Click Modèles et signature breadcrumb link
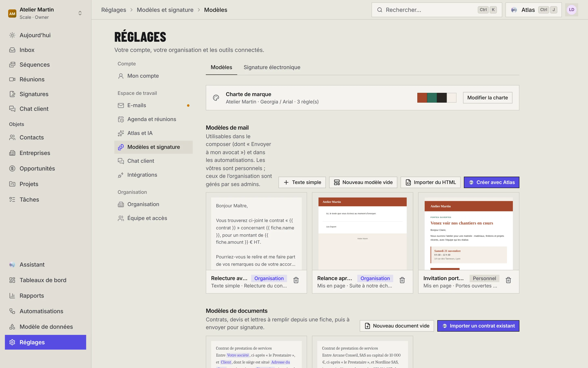The width and height of the screenshot is (588, 368). [x=165, y=10]
